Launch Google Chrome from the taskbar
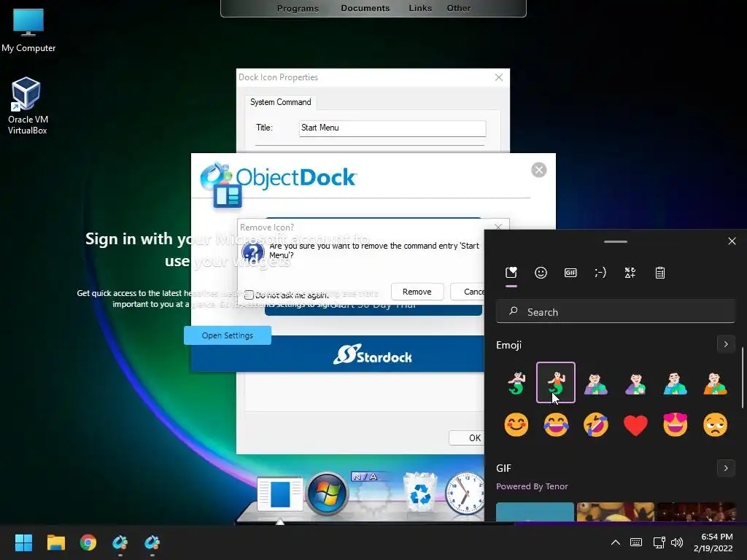 (x=88, y=542)
